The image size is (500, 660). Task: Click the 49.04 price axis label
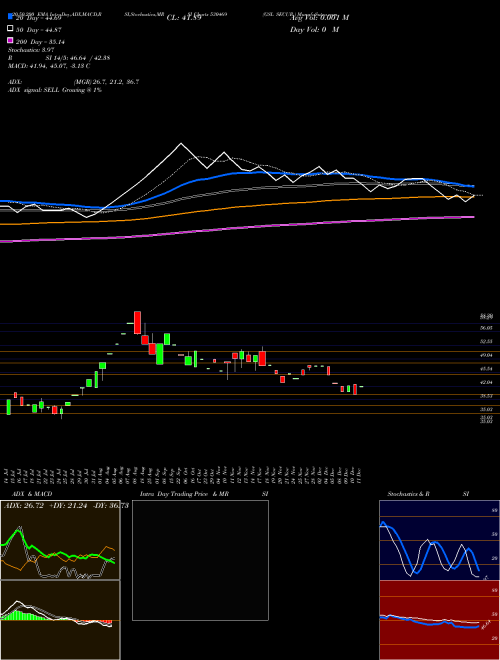486,355
